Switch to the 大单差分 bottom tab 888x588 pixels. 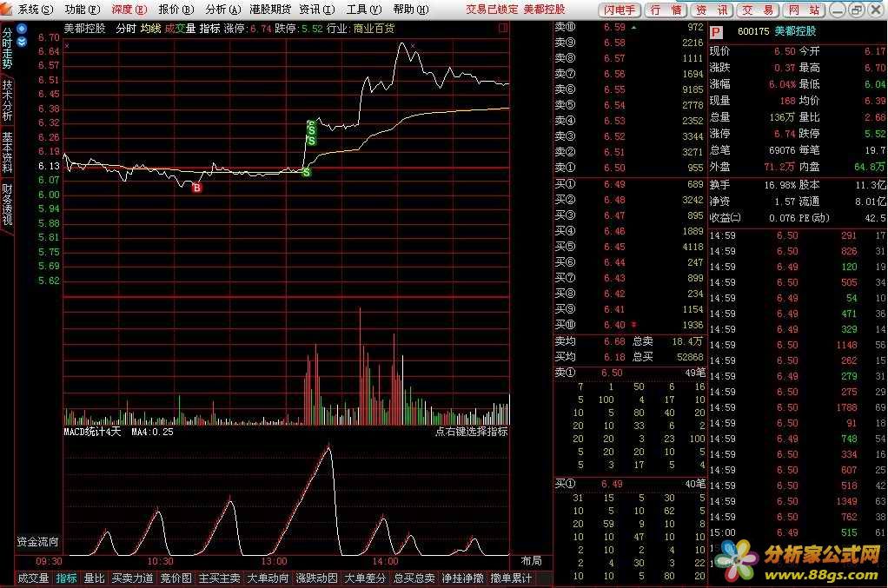(365, 578)
